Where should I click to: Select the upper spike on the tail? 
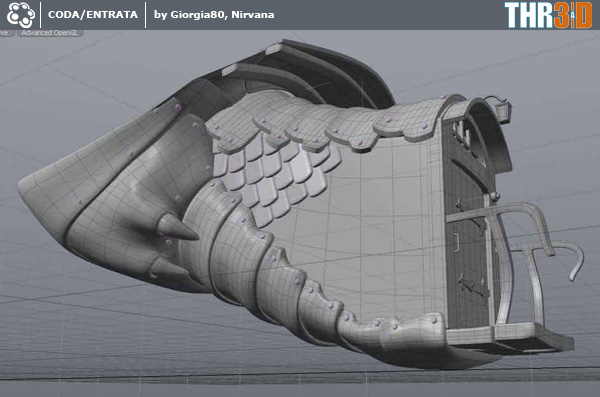tap(176, 227)
